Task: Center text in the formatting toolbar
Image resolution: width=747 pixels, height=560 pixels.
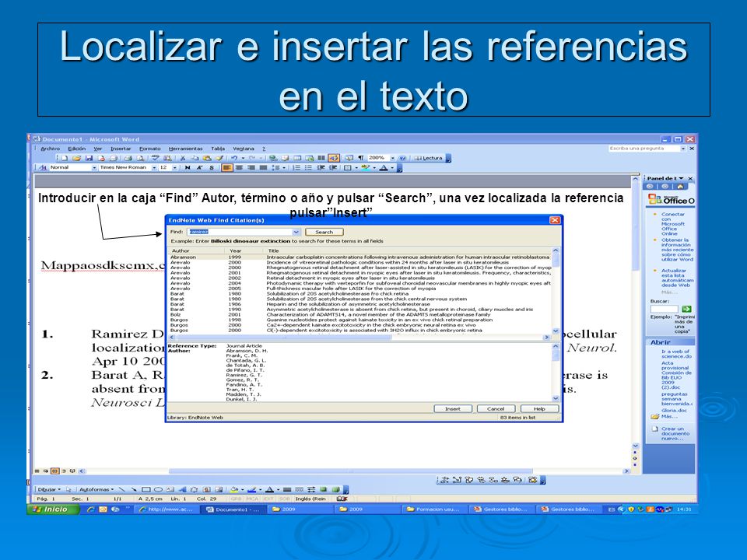Action: point(239,168)
